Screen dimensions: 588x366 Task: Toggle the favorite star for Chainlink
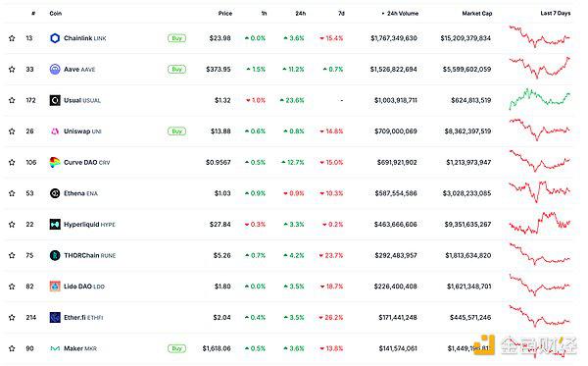click(x=12, y=38)
